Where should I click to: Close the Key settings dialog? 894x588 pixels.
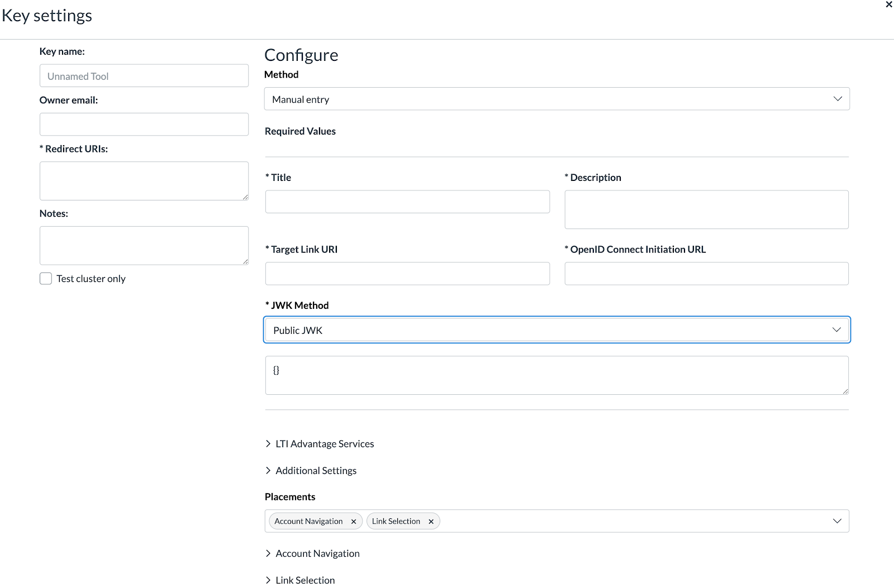(x=888, y=4)
